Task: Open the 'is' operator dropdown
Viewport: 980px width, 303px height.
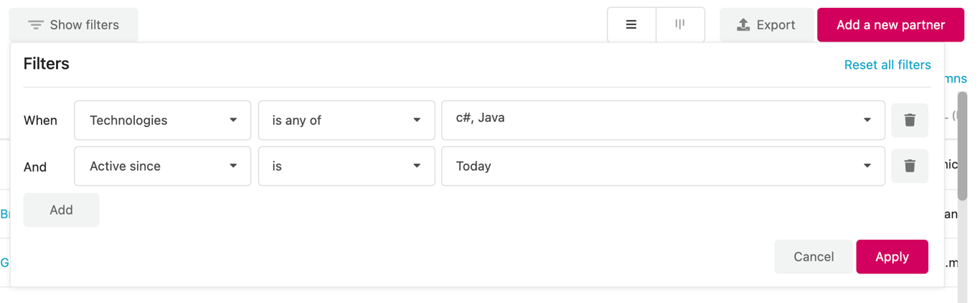Action: tap(347, 166)
